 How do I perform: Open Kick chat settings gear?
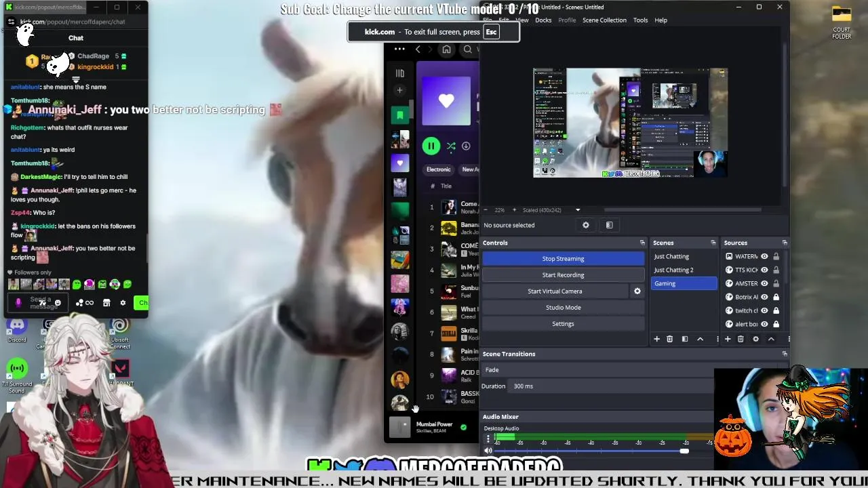(x=123, y=303)
